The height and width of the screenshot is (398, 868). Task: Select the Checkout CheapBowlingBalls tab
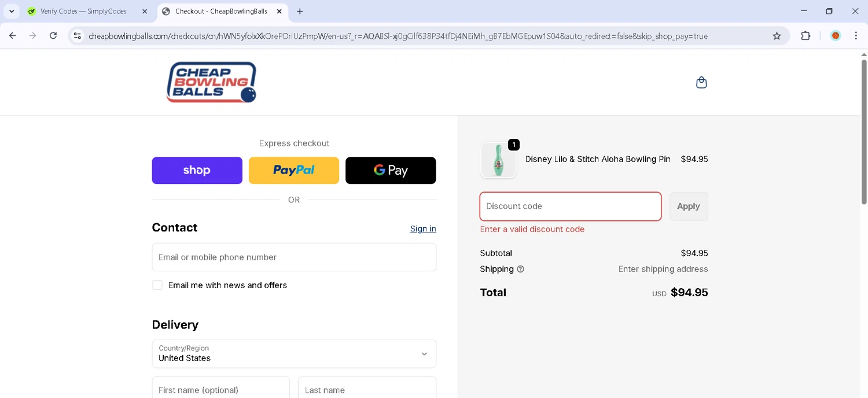(223, 12)
